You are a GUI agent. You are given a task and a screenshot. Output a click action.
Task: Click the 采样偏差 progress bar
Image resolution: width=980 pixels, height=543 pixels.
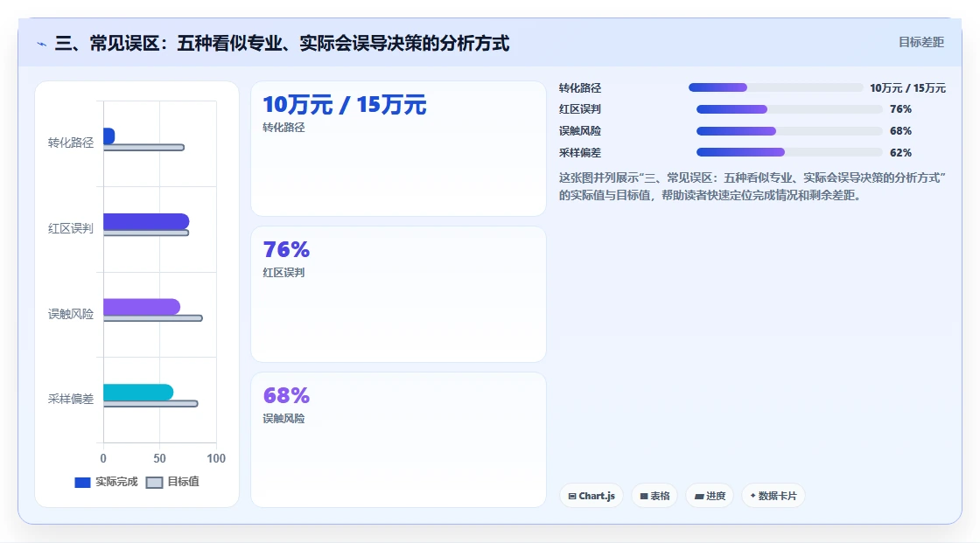pyautogui.click(x=789, y=152)
